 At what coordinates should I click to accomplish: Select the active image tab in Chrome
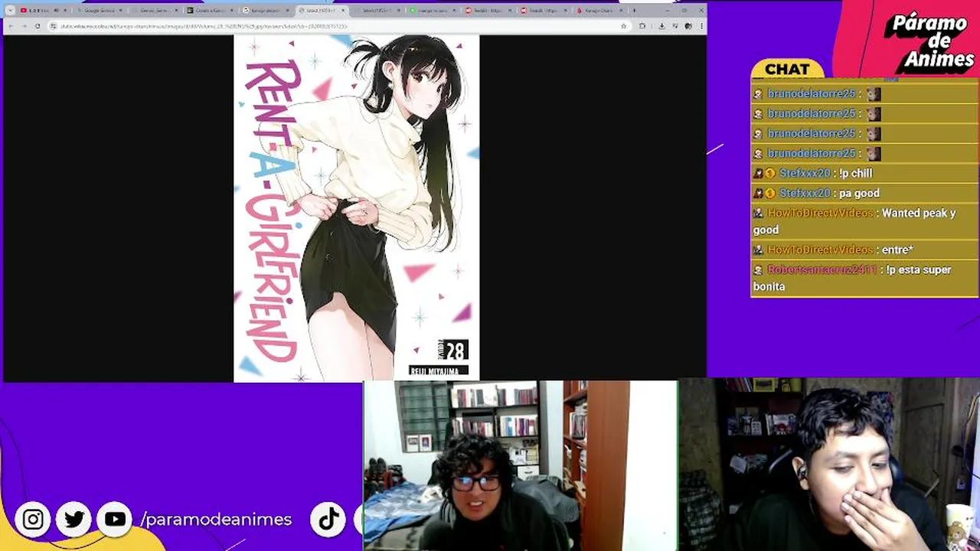pyautogui.click(x=322, y=11)
